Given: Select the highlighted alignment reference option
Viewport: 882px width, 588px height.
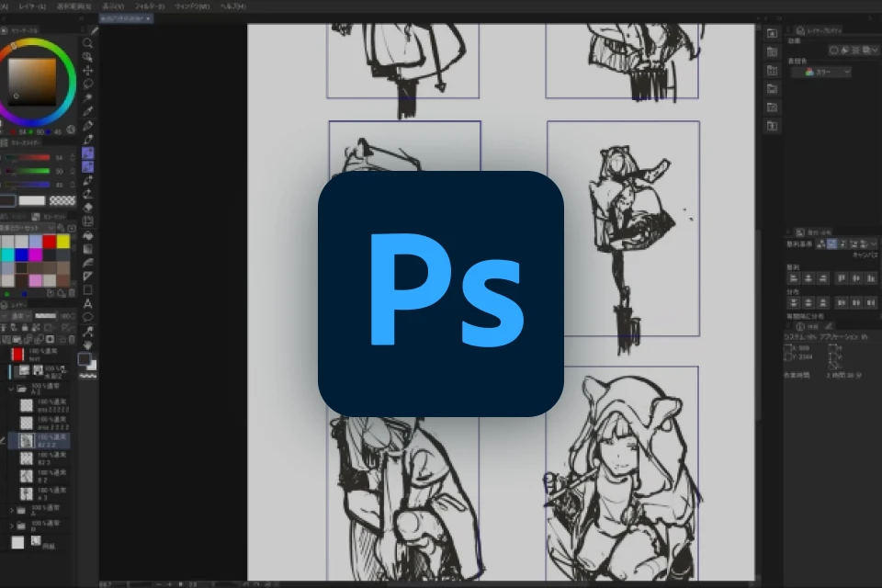Looking at the screenshot, I should click(x=832, y=243).
